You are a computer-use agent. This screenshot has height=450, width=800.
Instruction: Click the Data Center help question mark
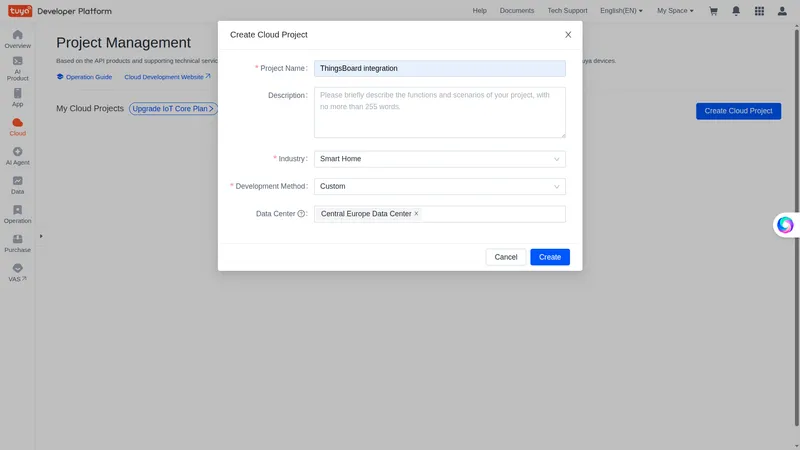coord(301,214)
